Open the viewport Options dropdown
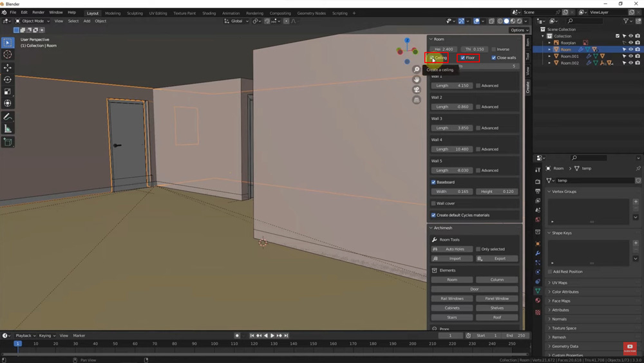The image size is (644, 363). point(519,30)
